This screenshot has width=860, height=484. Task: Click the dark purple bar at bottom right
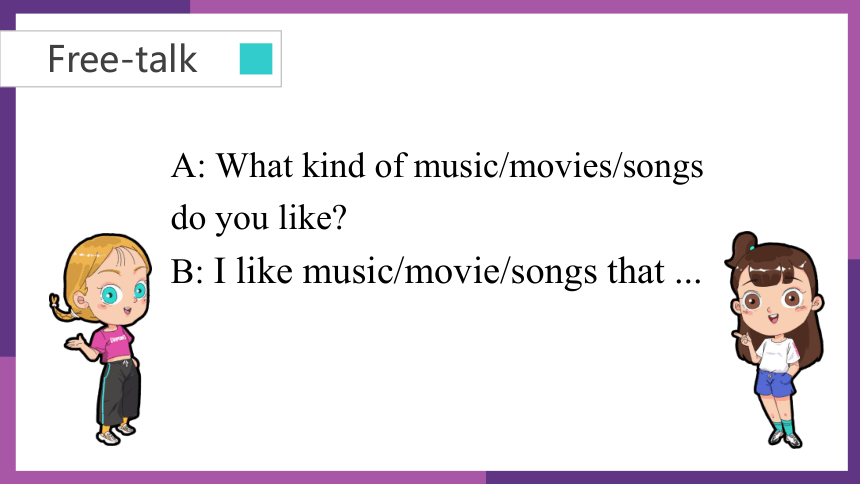[673, 477]
